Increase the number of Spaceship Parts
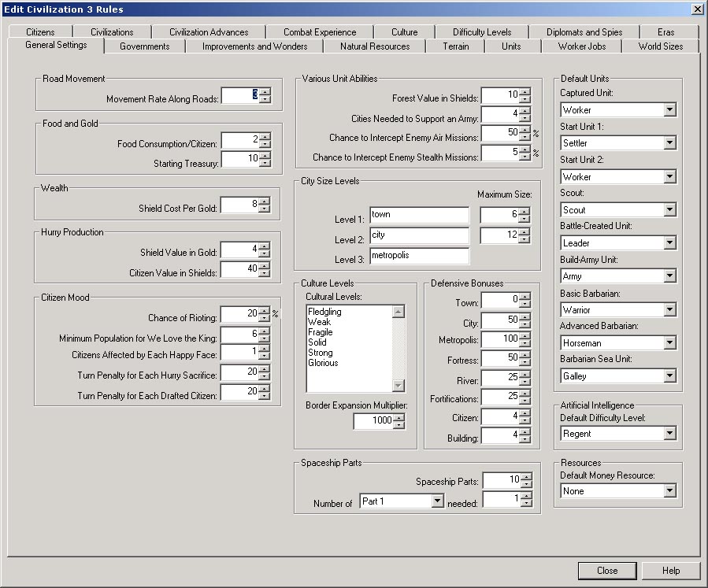The height and width of the screenshot is (588, 708). (x=527, y=476)
